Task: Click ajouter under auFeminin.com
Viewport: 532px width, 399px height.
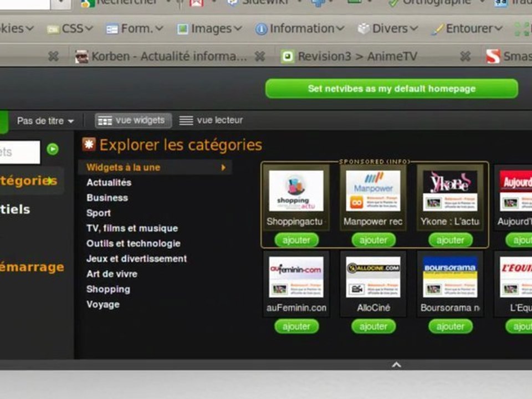Action: pos(296,326)
